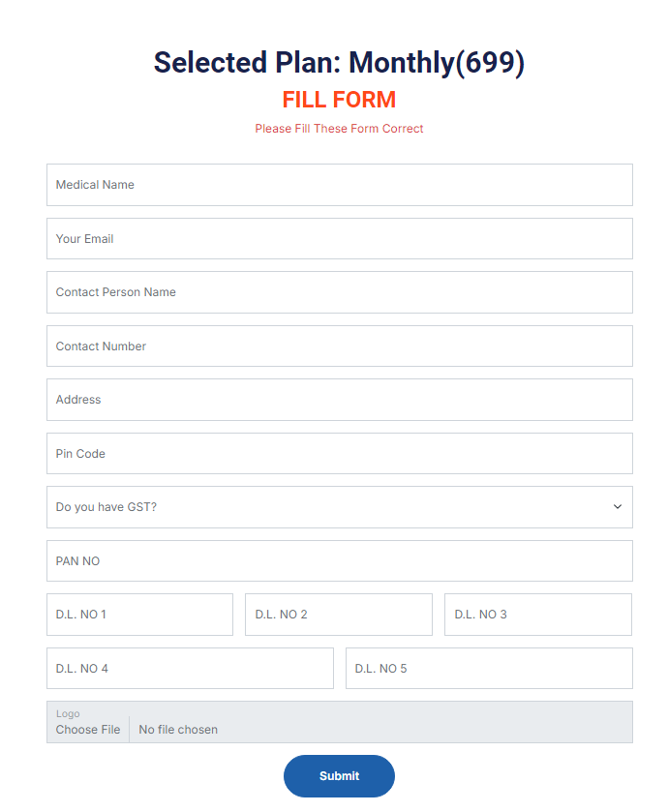Select the Contact Person Name field
The image size is (668, 812).
[339, 292]
